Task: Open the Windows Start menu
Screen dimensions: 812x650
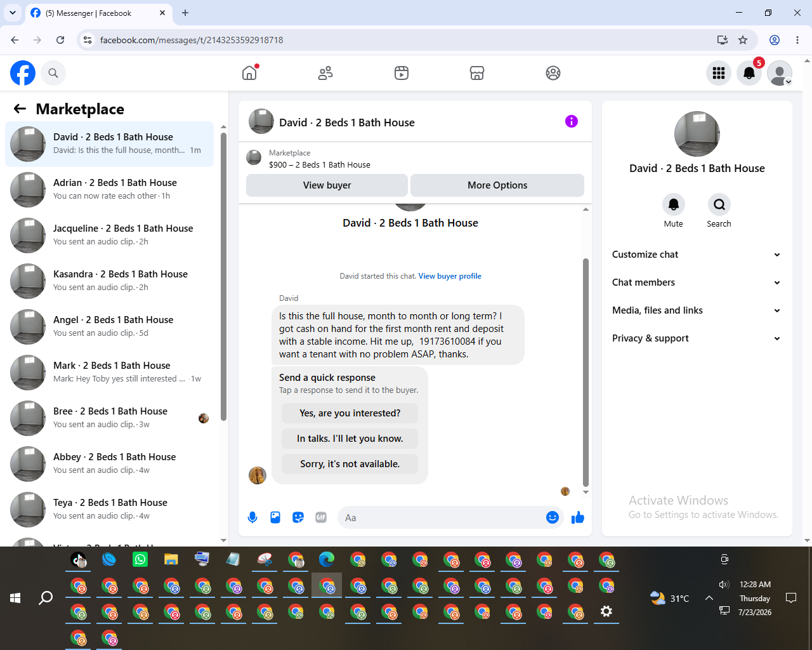Action: [15, 598]
